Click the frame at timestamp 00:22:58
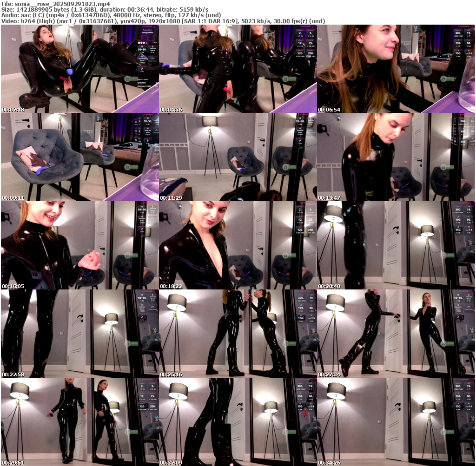Viewport: 476px width, 466px height. [x=79, y=334]
